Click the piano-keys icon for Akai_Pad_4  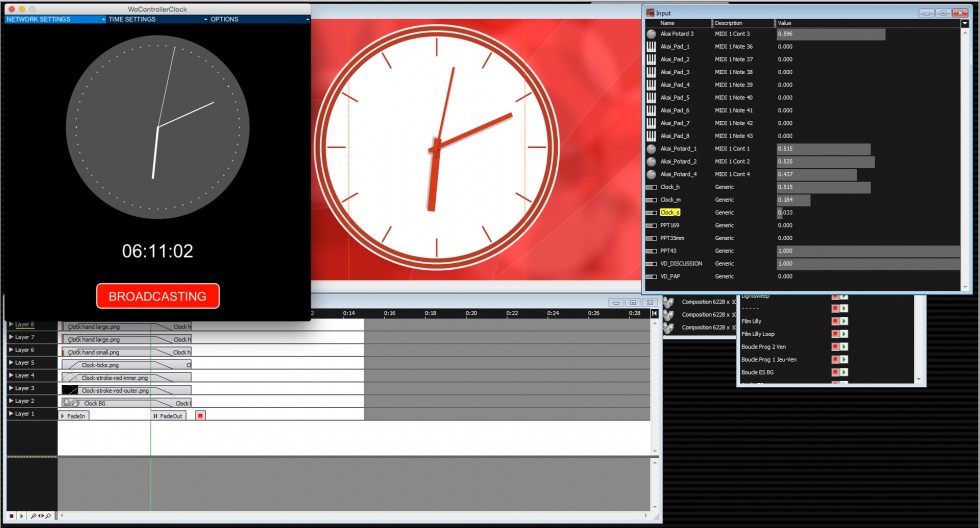[x=651, y=84]
